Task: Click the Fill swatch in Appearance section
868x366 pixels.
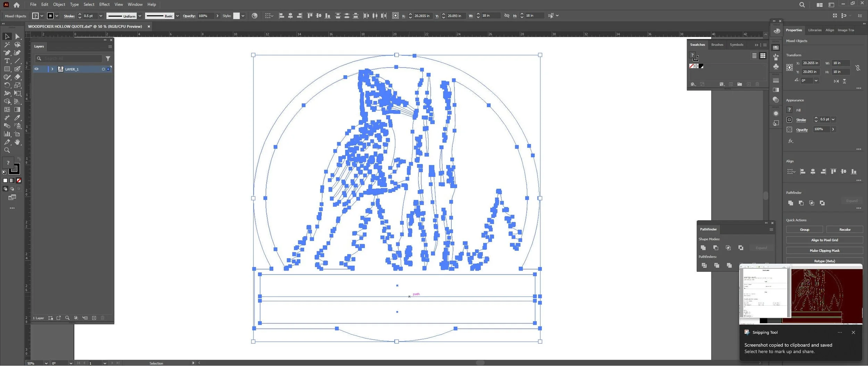Action: (x=789, y=110)
